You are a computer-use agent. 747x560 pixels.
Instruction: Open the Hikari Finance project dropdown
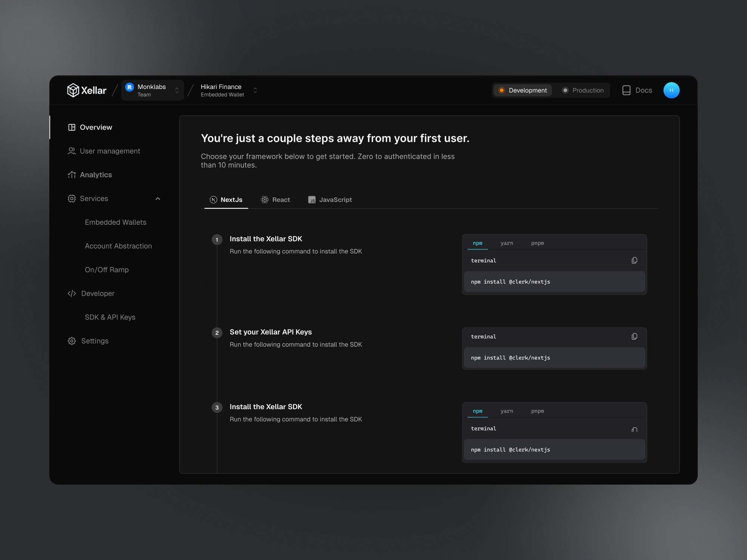coord(229,90)
